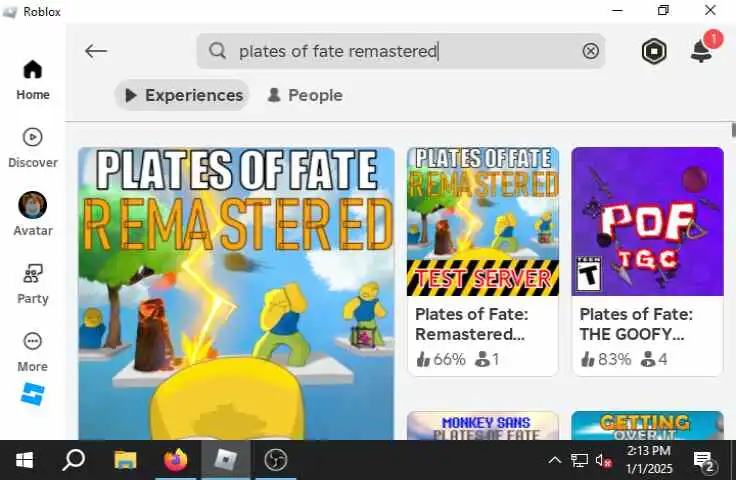Open the Party section

(x=32, y=284)
